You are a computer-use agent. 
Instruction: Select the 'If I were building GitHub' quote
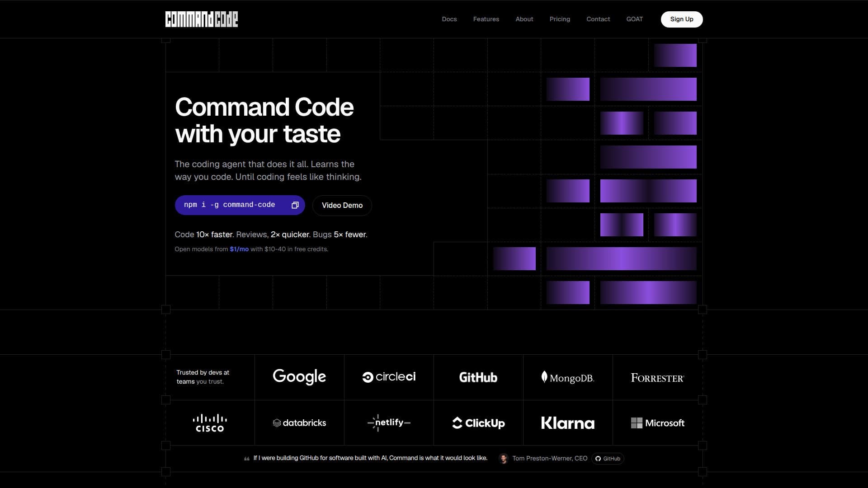tap(370, 458)
